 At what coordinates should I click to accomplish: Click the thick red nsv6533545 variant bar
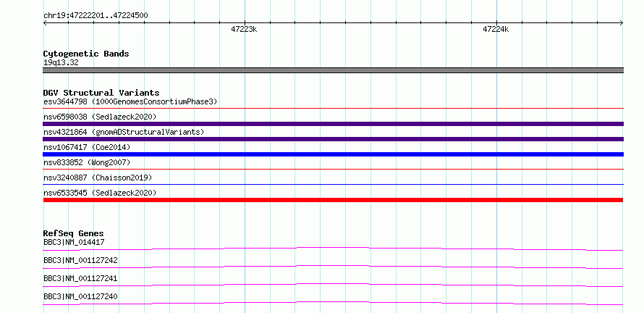tap(333, 200)
